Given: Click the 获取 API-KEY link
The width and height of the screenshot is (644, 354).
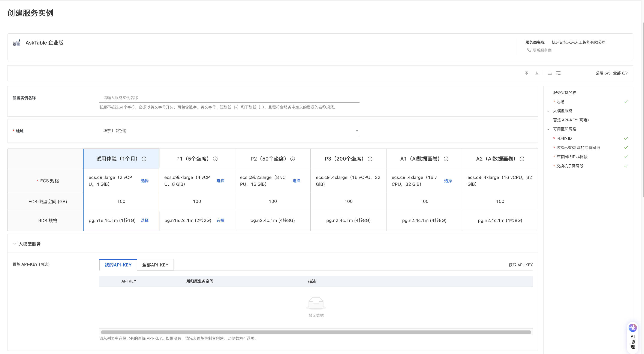Looking at the screenshot, I should tap(521, 265).
